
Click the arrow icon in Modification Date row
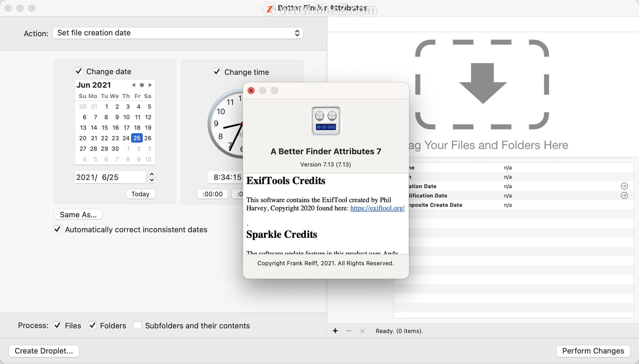click(x=624, y=195)
